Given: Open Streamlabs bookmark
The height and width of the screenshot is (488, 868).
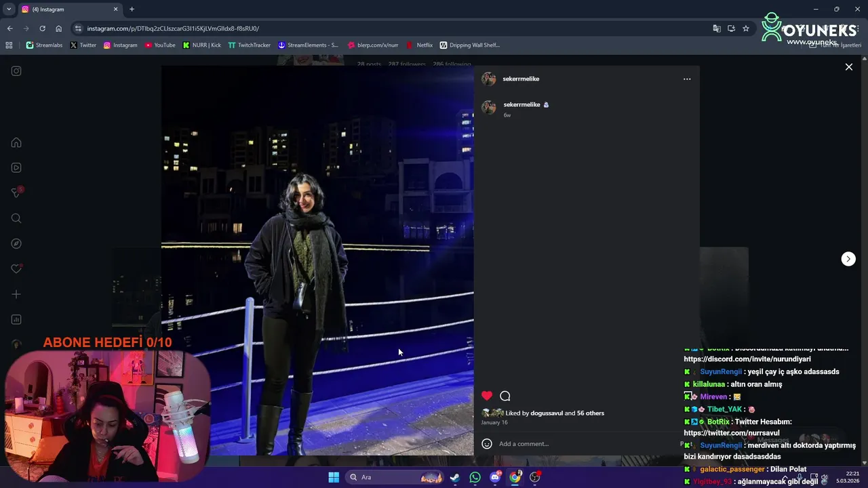Looking at the screenshot, I should [44, 45].
